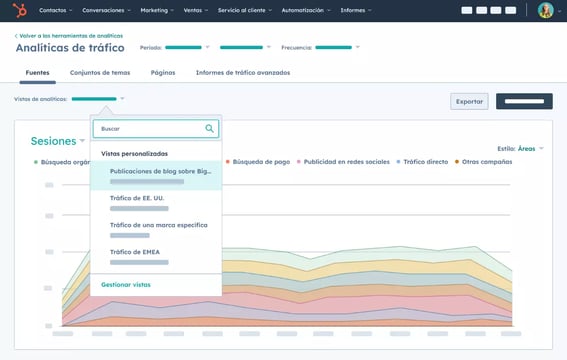Open the Conversaciones menu

click(x=106, y=10)
